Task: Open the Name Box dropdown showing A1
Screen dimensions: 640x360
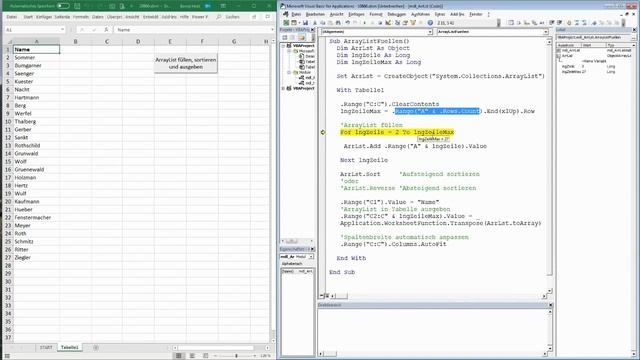Action: click(62, 30)
